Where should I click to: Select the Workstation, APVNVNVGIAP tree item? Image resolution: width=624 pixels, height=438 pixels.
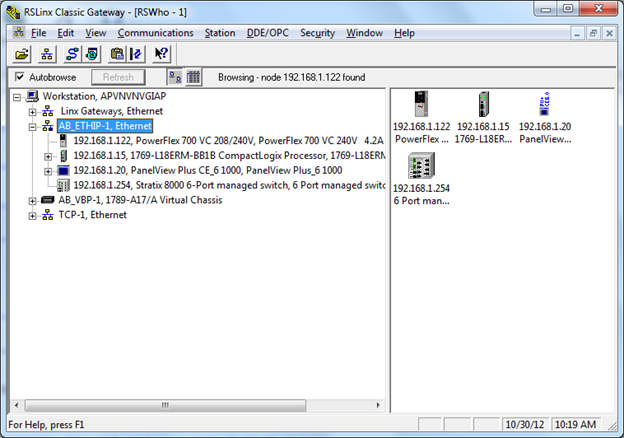tap(104, 96)
